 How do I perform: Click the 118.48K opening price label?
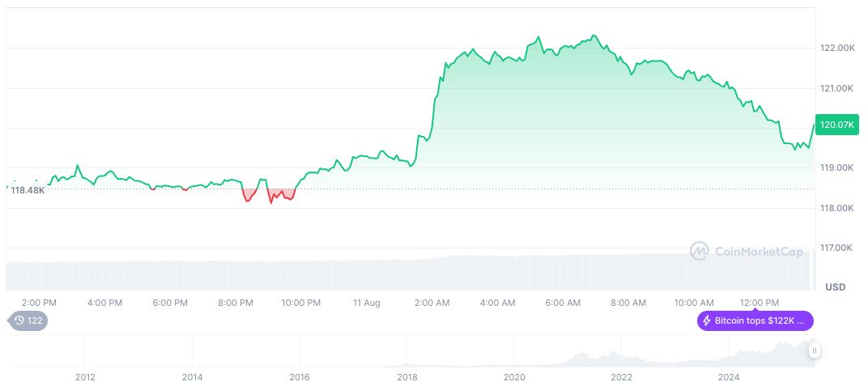pos(27,190)
